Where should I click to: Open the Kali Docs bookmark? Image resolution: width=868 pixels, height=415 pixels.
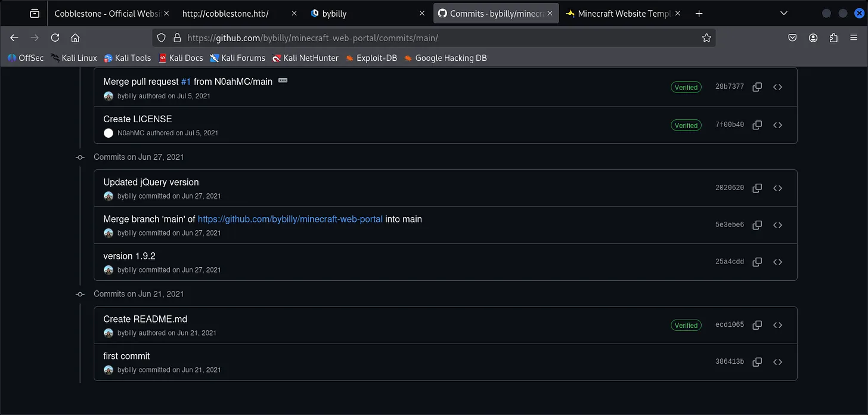tap(181, 58)
